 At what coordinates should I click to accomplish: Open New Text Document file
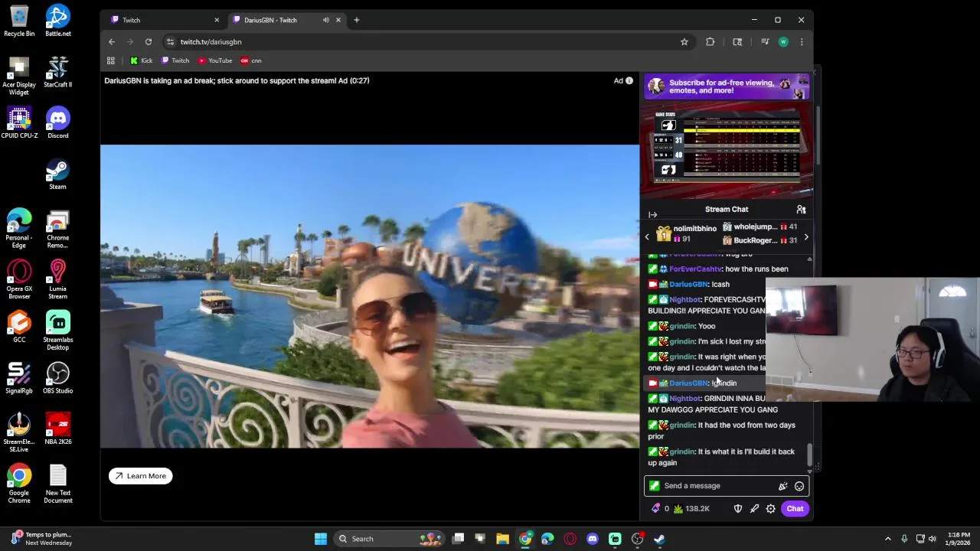(58, 484)
